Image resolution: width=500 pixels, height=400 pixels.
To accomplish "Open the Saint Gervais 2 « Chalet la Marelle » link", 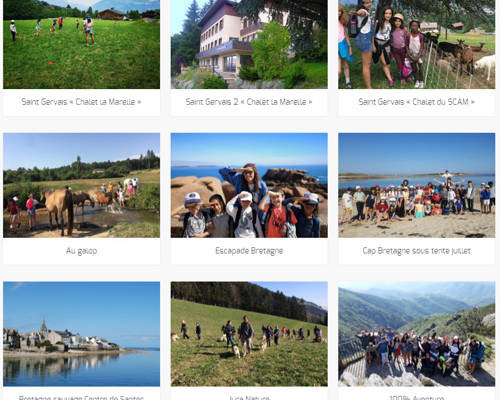I will 249,102.
